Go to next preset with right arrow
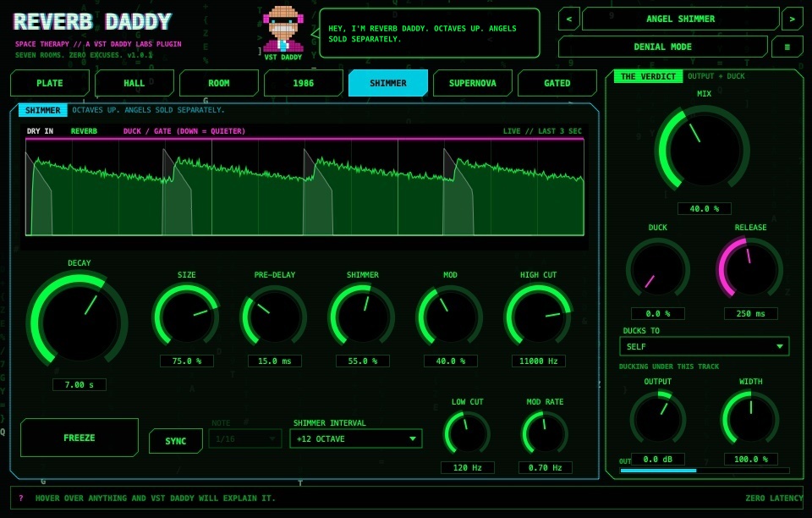This screenshot has width=812, height=518. (792, 19)
